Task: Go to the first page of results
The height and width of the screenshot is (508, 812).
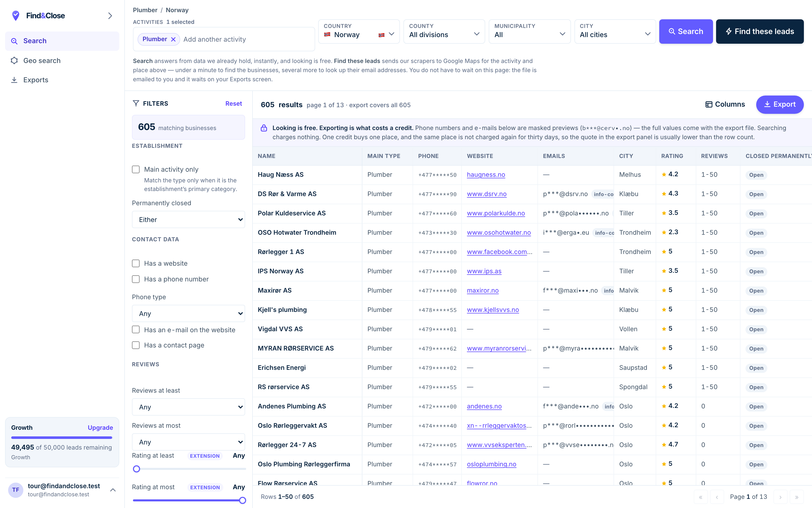Action: click(701, 497)
